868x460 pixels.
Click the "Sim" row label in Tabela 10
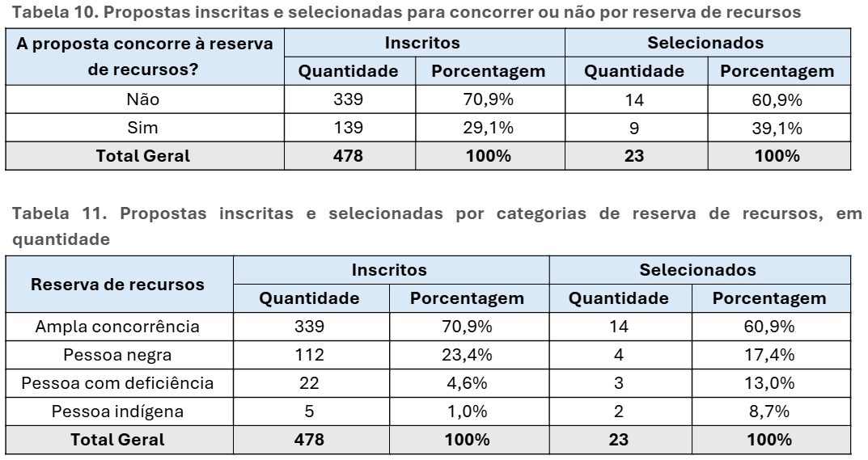pos(143,128)
